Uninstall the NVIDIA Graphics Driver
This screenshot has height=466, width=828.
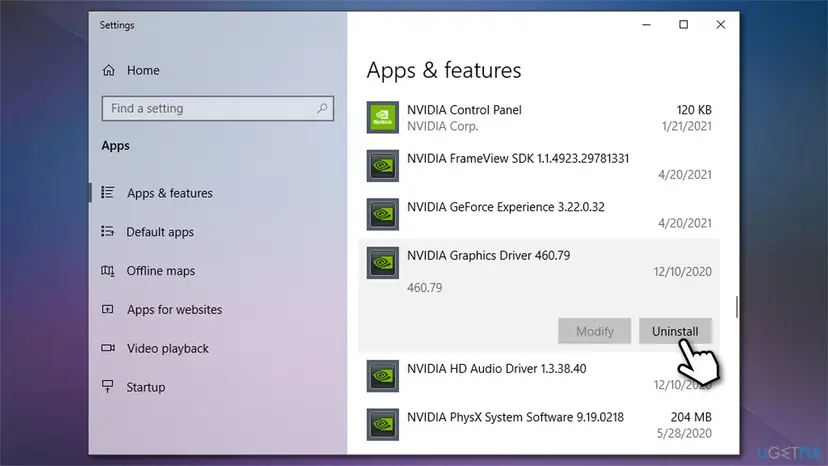(x=675, y=331)
